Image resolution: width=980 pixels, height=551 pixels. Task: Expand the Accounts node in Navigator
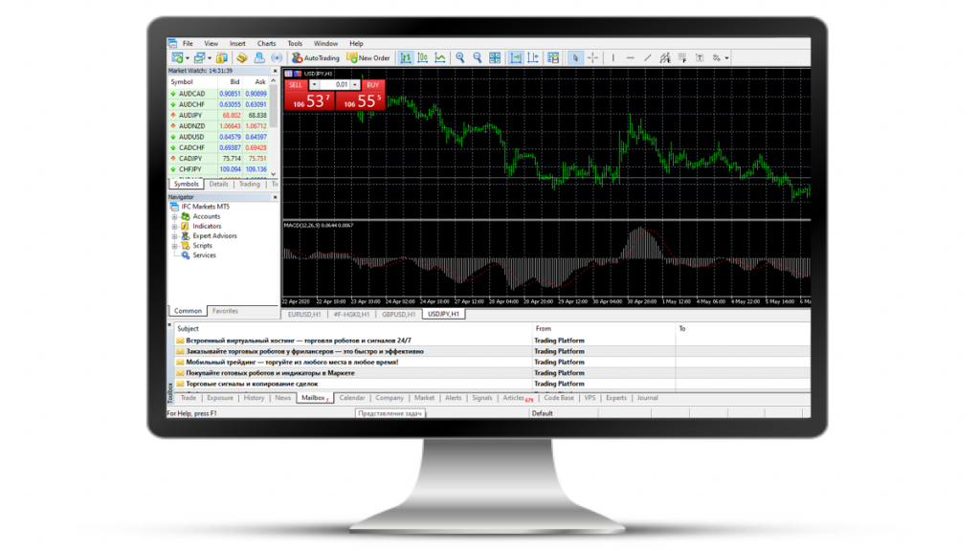[175, 217]
